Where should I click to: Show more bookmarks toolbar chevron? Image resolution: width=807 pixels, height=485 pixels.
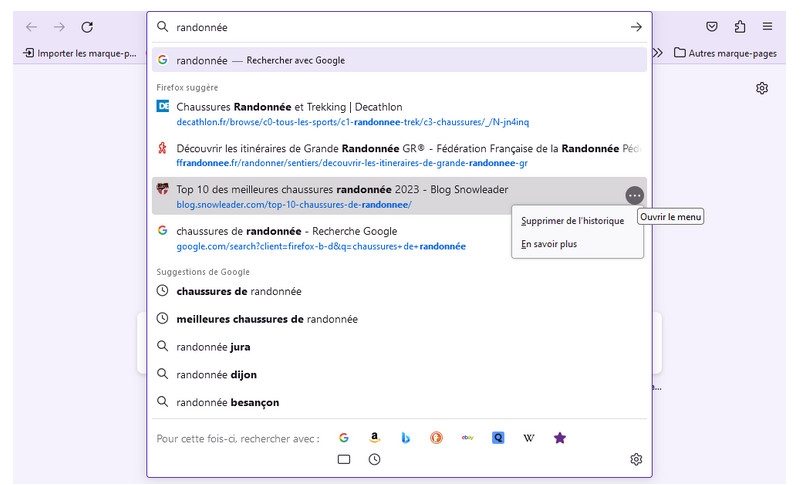(x=658, y=53)
